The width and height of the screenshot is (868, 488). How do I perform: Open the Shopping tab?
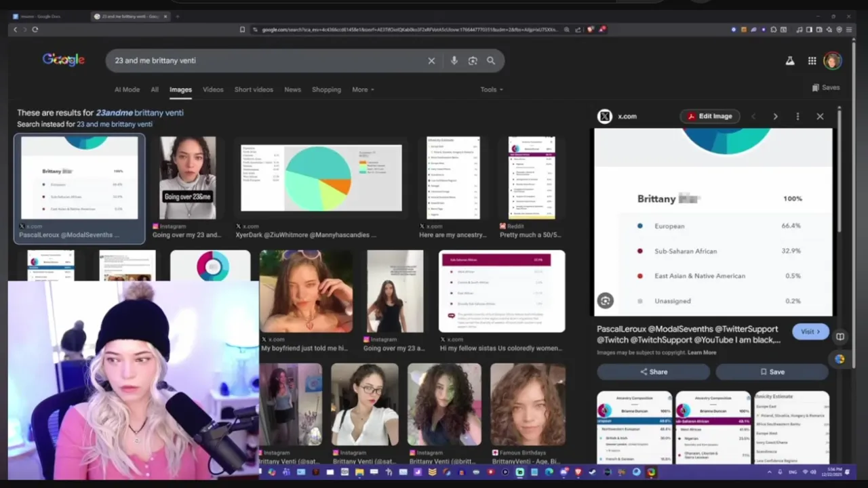tap(326, 89)
